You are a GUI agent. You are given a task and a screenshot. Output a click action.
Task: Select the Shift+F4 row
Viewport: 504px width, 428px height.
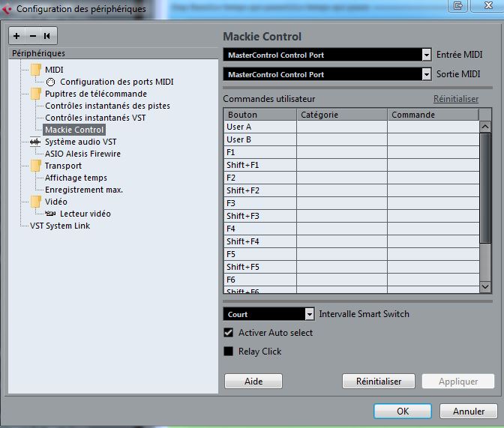point(351,241)
